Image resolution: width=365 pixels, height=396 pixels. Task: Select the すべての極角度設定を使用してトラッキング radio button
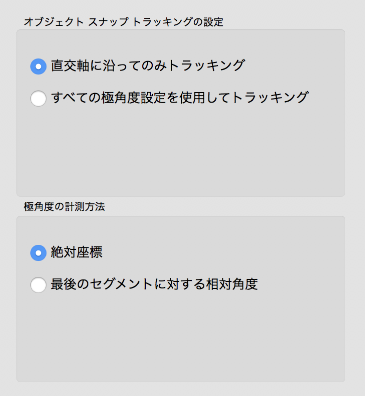coord(38,98)
